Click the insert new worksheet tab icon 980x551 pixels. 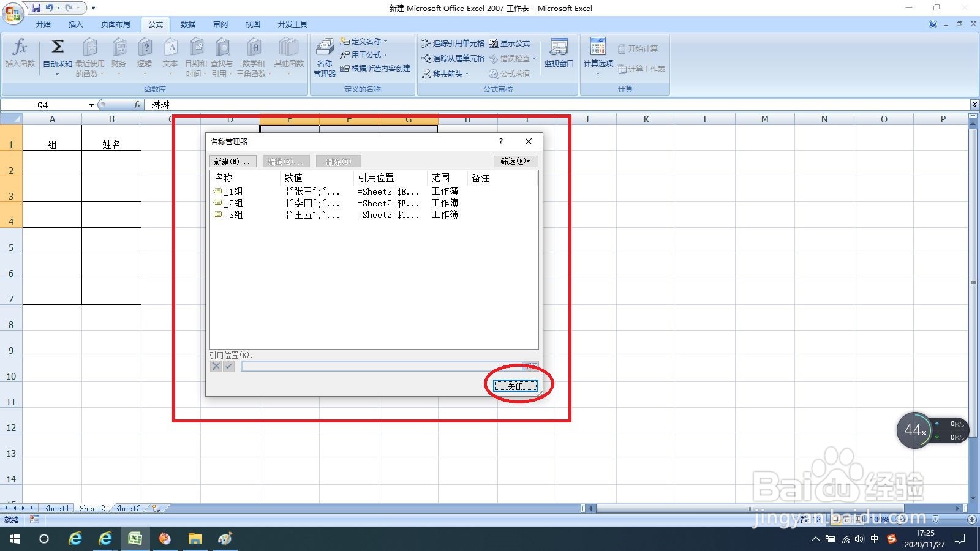(157, 508)
